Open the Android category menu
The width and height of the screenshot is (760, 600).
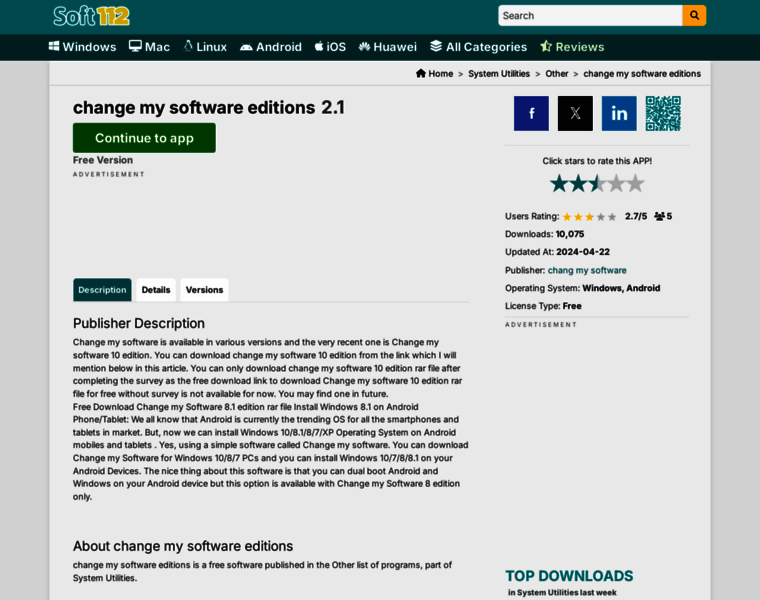[x=271, y=47]
